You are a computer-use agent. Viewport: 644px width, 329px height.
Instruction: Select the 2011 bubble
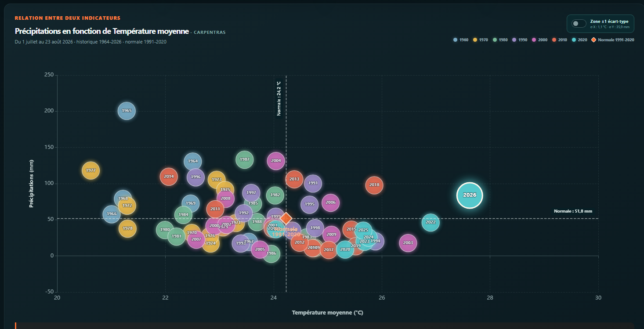pos(215,209)
